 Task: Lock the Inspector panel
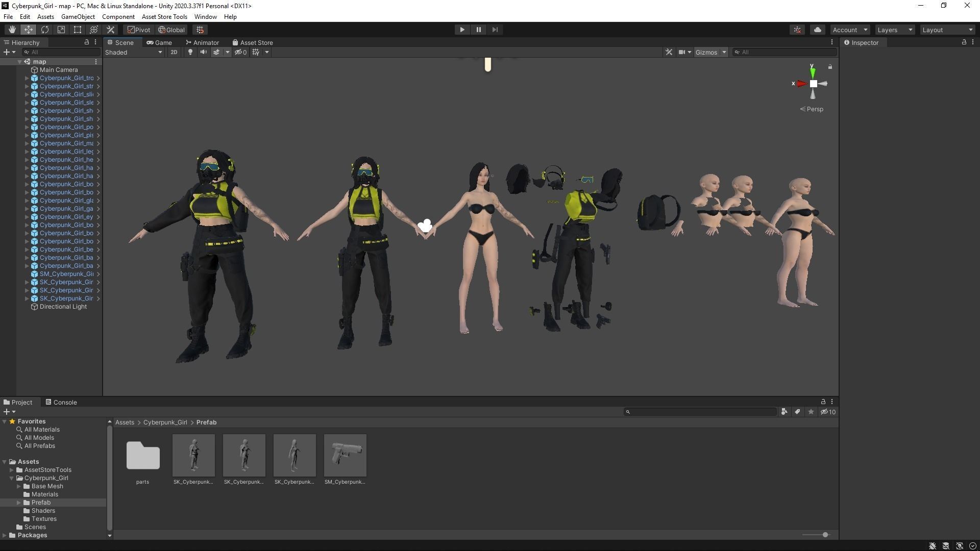click(964, 42)
